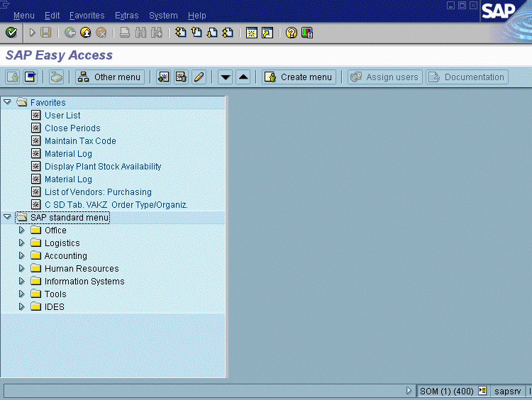Click the SAP menu icon
This screenshot has height=400, width=532.
31,77
